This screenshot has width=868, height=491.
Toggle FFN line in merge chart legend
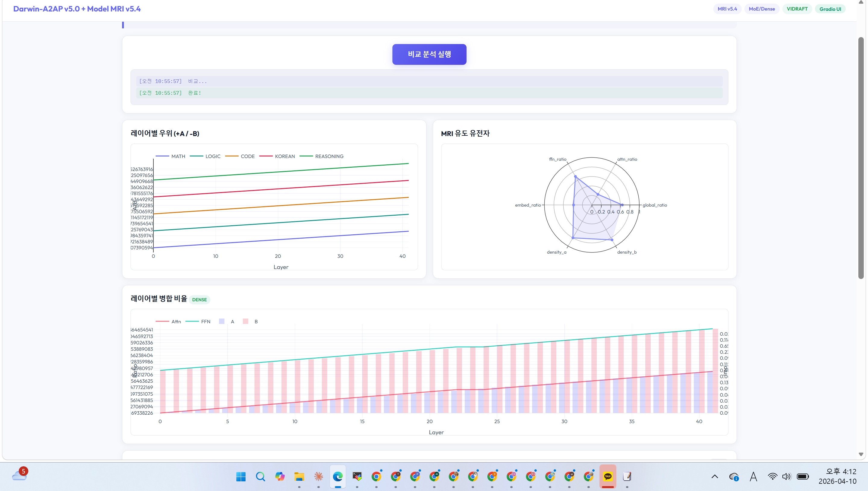pos(205,322)
